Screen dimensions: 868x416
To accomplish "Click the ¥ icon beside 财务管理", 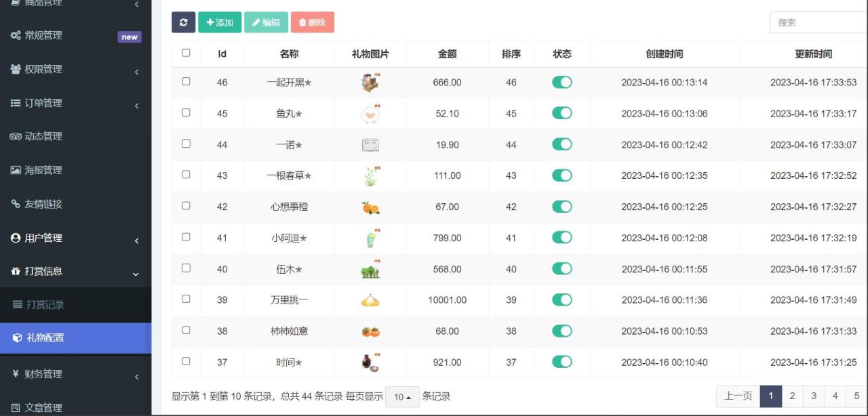I will (15, 373).
